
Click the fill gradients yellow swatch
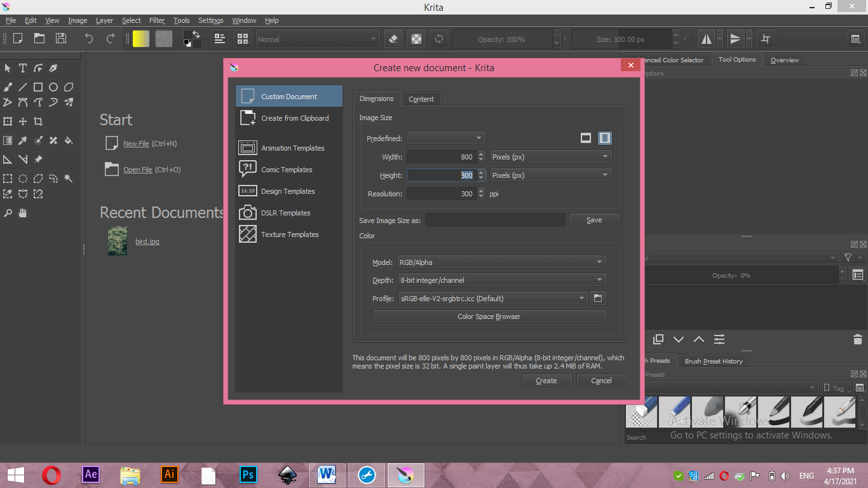141,39
